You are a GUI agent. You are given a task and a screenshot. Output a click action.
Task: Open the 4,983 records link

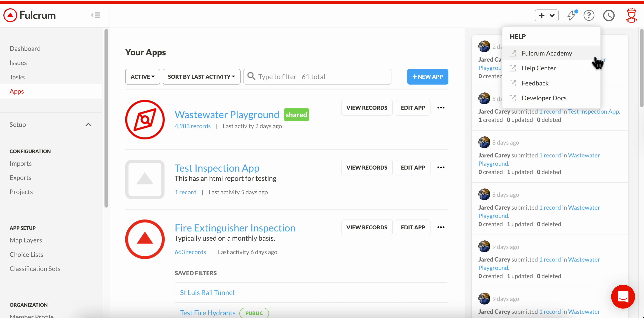point(193,126)
